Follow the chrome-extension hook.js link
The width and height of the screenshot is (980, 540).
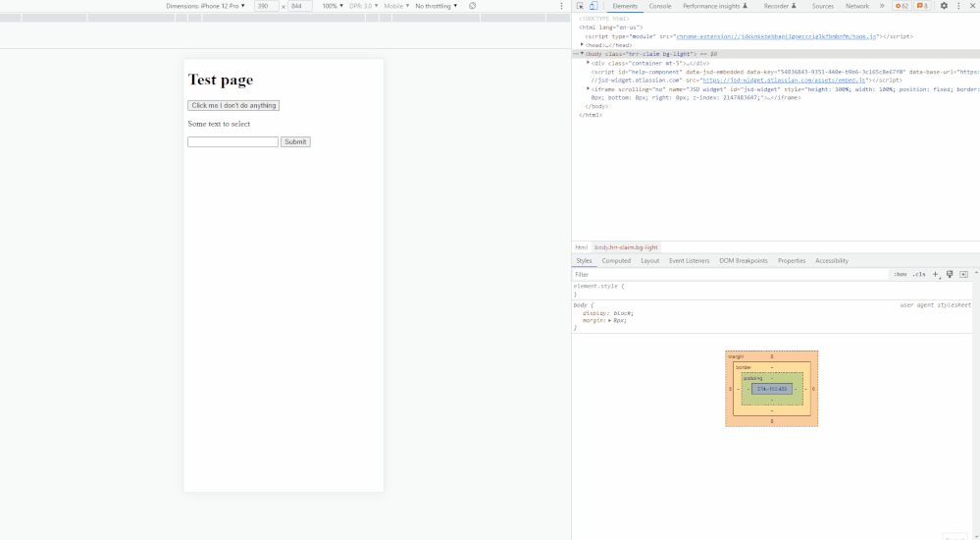(x=776, y=36)
